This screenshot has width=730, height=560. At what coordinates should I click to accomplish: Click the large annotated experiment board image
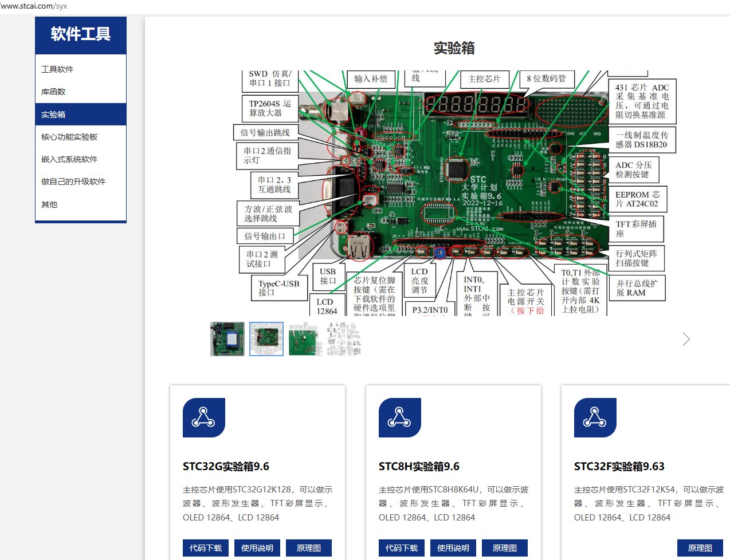coord(455,193)
